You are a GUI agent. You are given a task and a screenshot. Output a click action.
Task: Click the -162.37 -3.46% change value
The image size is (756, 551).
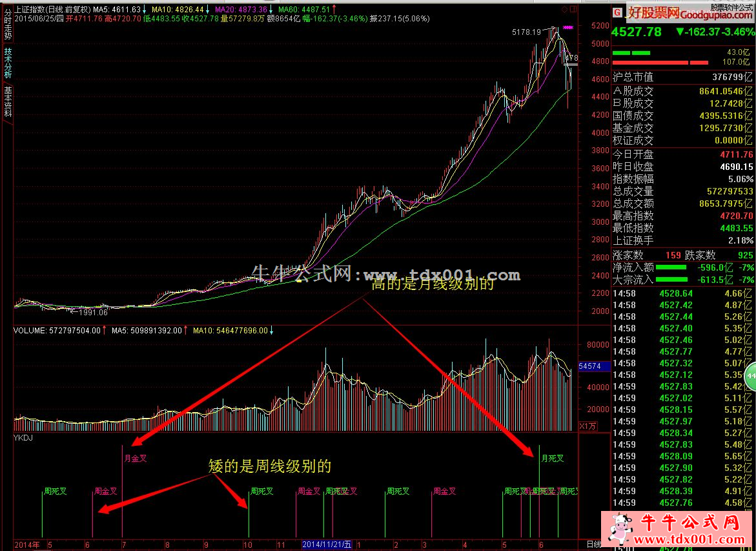coord(715,32)
